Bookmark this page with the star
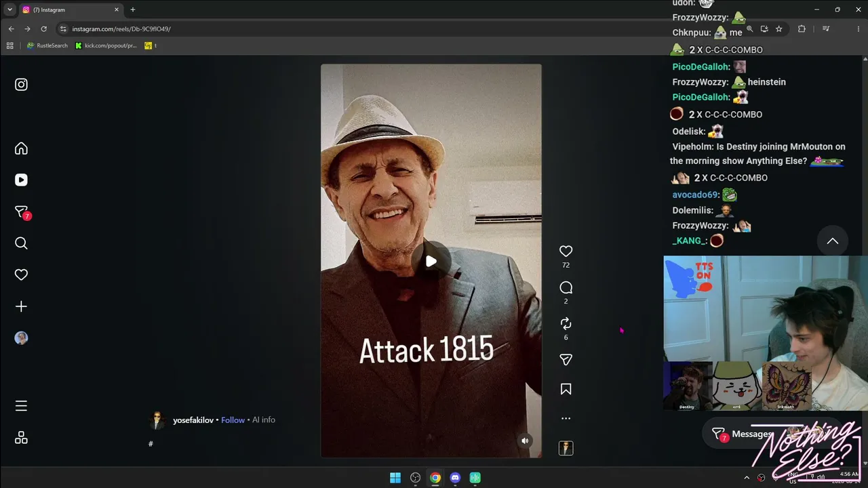This screenshot has height=488, width=868. coord(779,29)
